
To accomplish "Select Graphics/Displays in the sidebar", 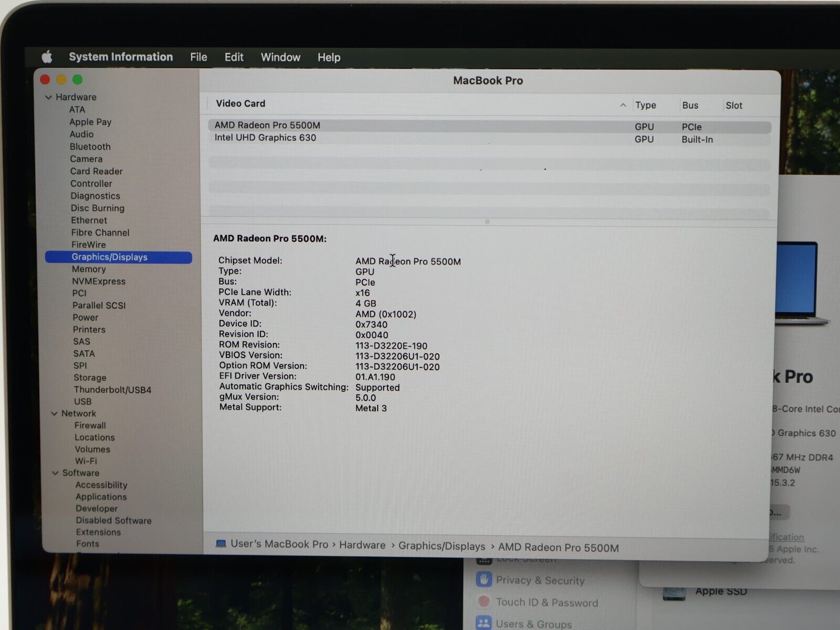I will 119,257.
